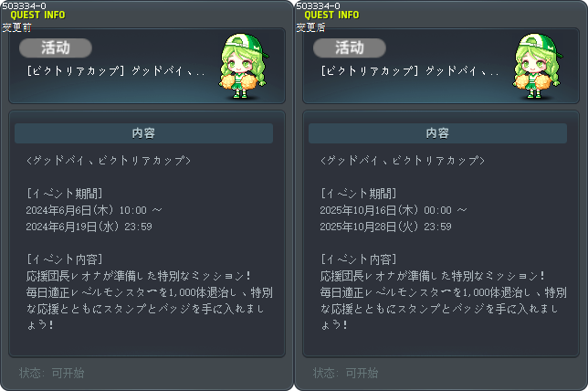Screen dimensions: 588x391
Task: Click 状态: 可开始 status in left panel
Action: point(52,373)
